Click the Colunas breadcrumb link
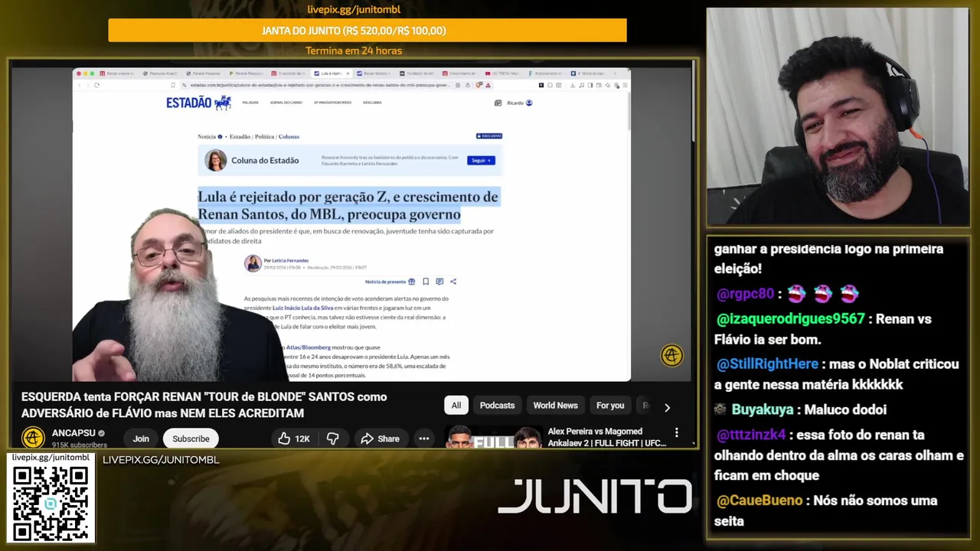 coord(289,137)
